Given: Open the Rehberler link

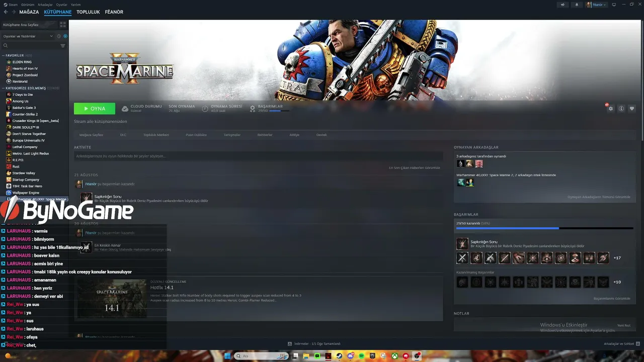Looking at the screenshot, I should (x=265, y=135).
